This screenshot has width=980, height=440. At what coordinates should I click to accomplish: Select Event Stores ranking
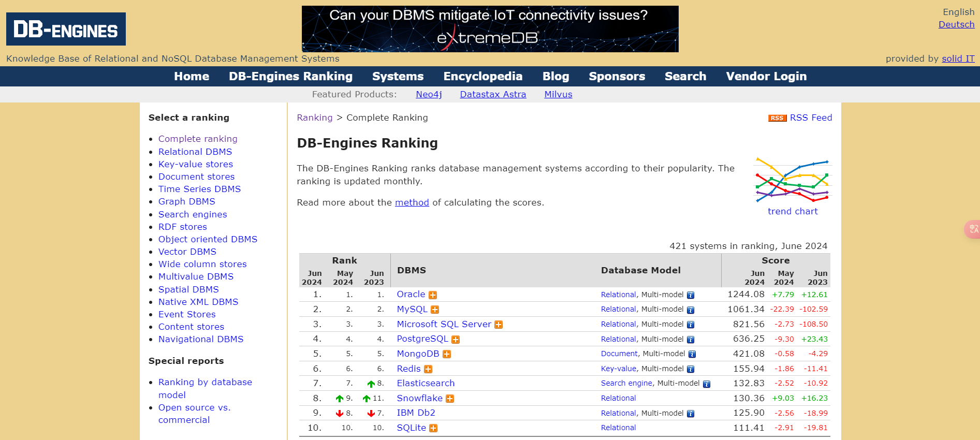pyautogui.click(x=187, y=314)
